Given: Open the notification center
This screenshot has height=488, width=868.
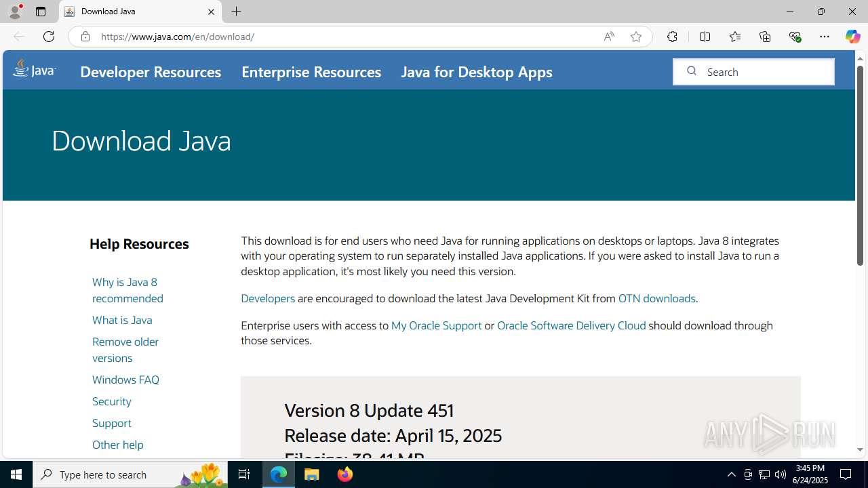Looking at the screenshot, I should (x=846, y=474).
